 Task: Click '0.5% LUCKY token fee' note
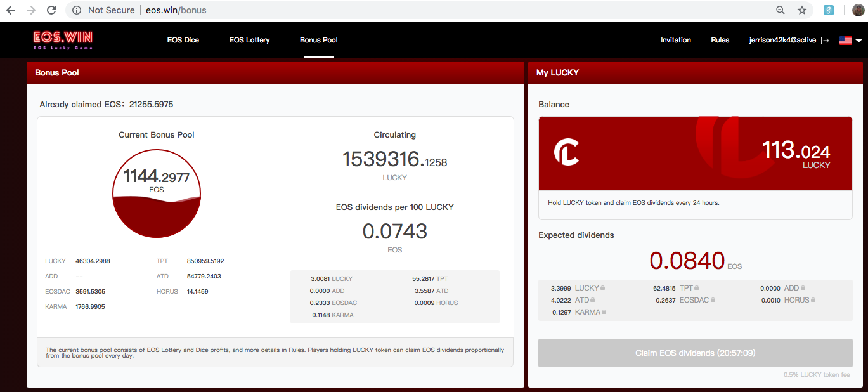pos(817,375)
